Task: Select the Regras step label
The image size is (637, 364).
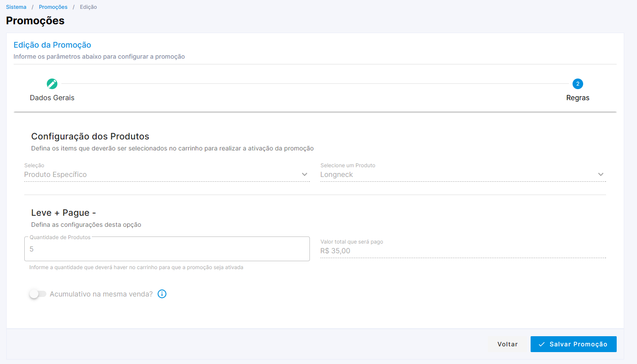Action: (x=578, y=98)
